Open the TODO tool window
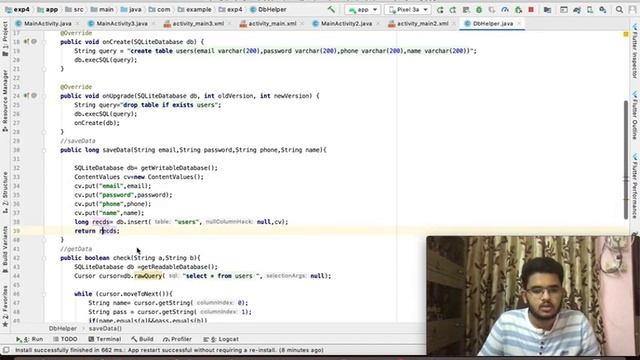 tap(65, 339)
